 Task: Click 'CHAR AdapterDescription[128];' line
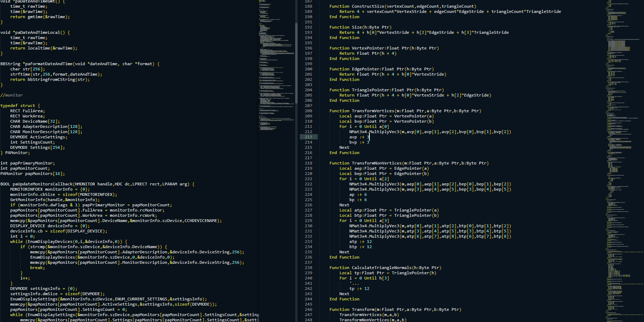pyautogui.click(x=46, y=127)
